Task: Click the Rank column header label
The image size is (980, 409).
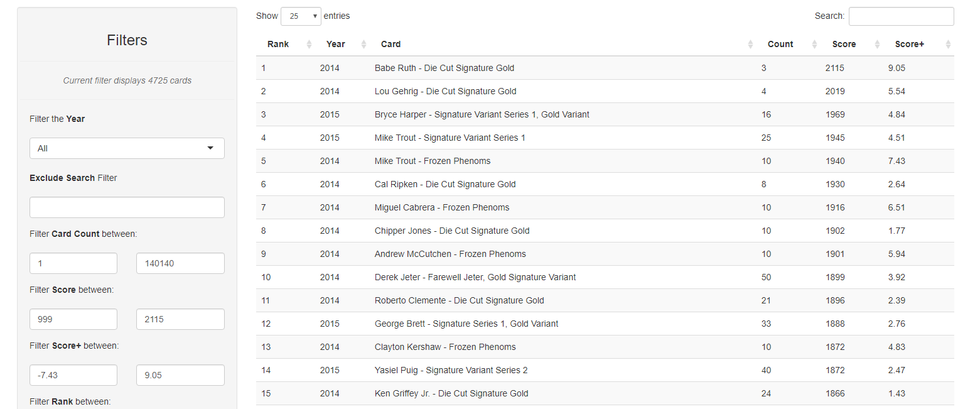Action: [278, 44]
